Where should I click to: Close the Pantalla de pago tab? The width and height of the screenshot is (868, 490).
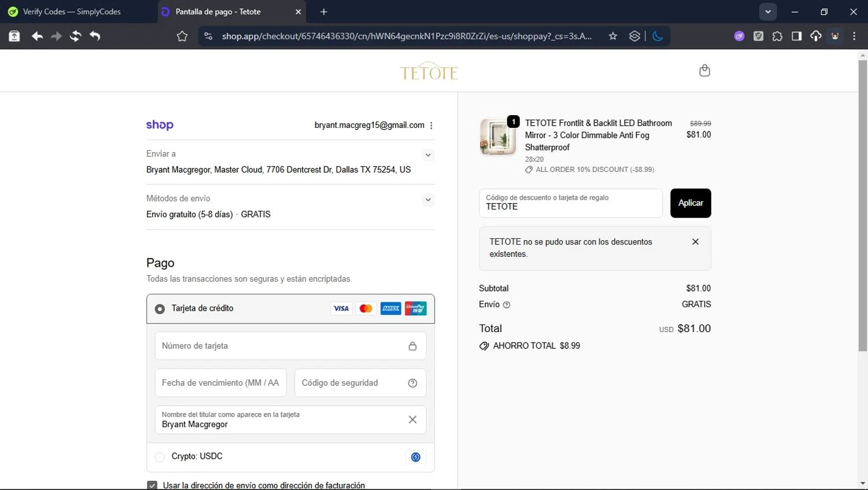298,12
